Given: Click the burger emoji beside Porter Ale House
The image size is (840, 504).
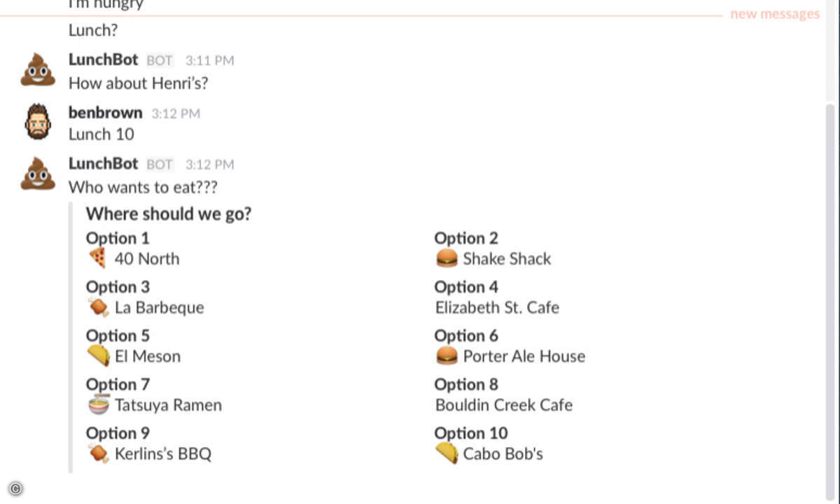Looking at the screenshot, I should [447, 356].
